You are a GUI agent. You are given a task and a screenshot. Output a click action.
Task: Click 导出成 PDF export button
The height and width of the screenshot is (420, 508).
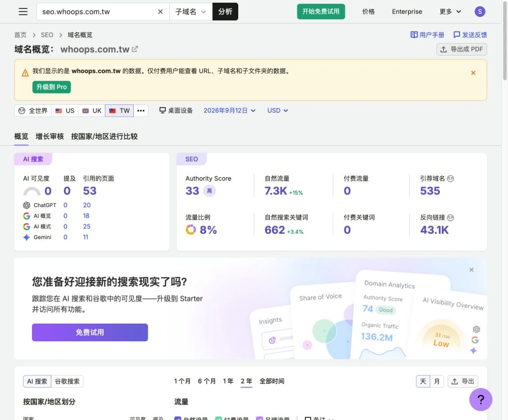462,49
